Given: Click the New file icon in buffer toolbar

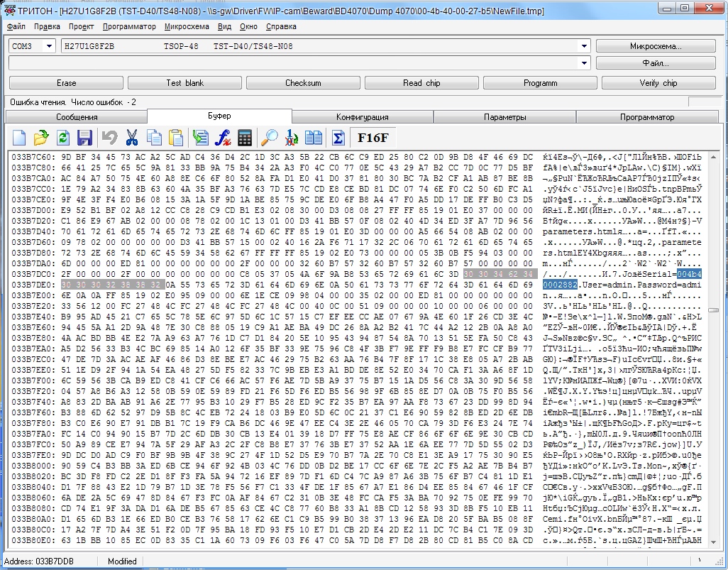Looking at the screenshot, I should coord(19,137).
